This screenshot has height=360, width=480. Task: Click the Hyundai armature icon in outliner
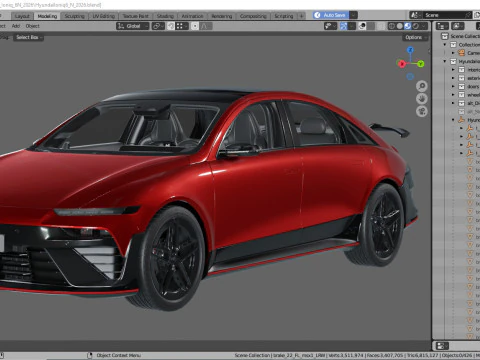462,120
